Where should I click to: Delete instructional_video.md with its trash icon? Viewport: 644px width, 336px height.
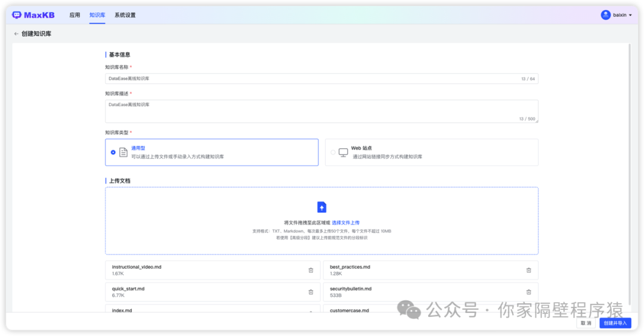pyautogui.click(x=311, y=270)
